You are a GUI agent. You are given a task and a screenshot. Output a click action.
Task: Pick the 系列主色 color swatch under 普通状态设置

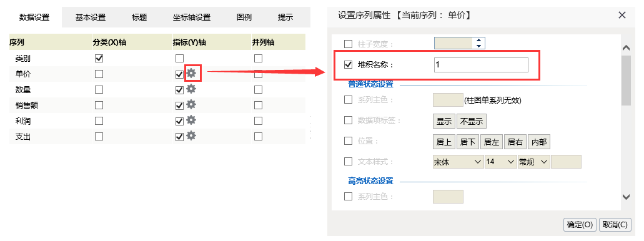point(448,100)
